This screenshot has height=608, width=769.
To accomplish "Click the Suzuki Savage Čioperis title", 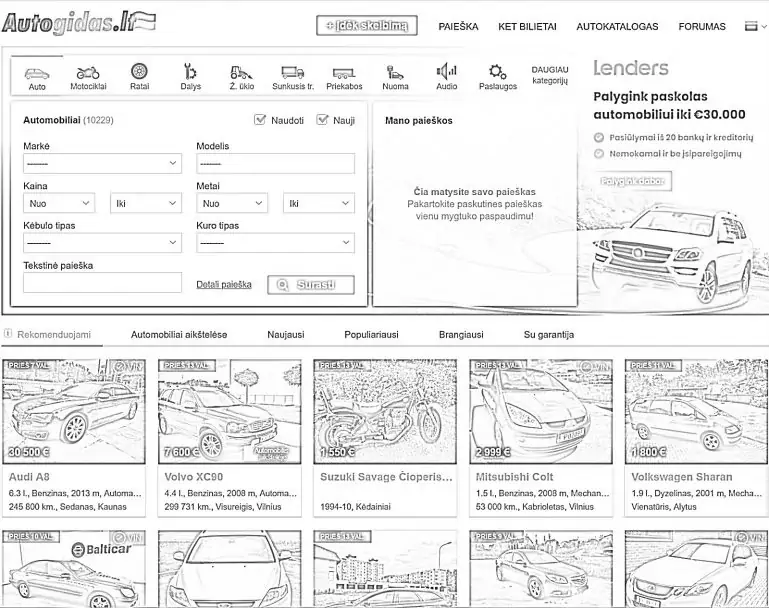I will pyautogui.click(x=386, y=477).
